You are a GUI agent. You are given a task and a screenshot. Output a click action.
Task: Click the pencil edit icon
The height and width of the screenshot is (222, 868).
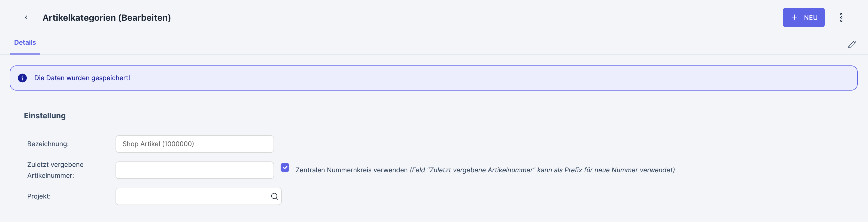click(851, 44)
